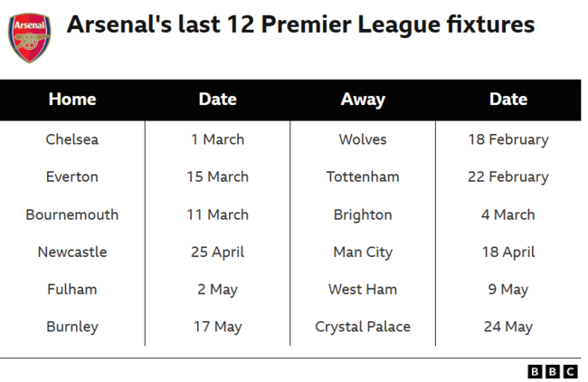
Task: Click the BBC logo
Action: 552,371
